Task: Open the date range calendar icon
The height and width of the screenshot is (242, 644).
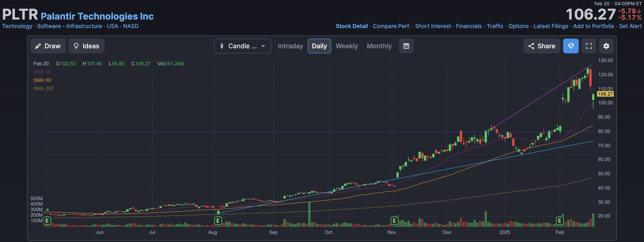Action: click(406, 46)
